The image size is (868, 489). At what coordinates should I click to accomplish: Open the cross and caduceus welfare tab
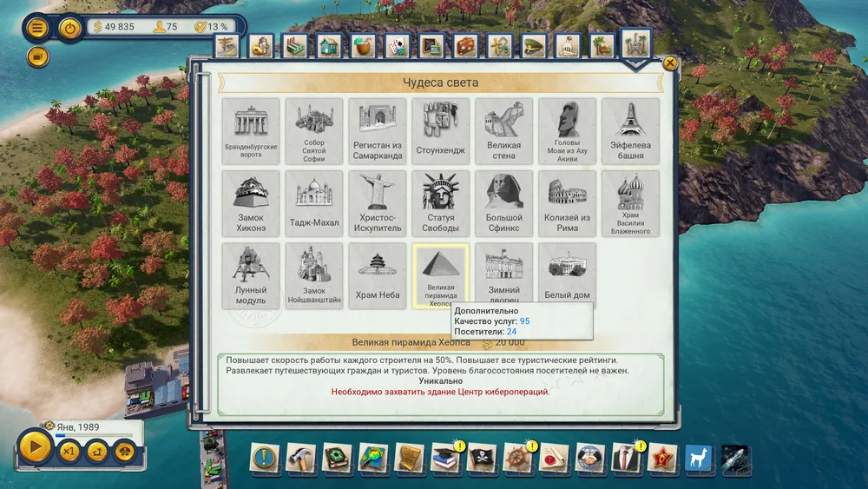click(500, 46)
